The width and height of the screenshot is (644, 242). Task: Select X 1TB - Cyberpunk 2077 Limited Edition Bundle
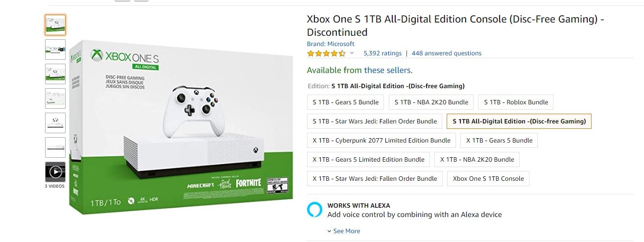382,141
